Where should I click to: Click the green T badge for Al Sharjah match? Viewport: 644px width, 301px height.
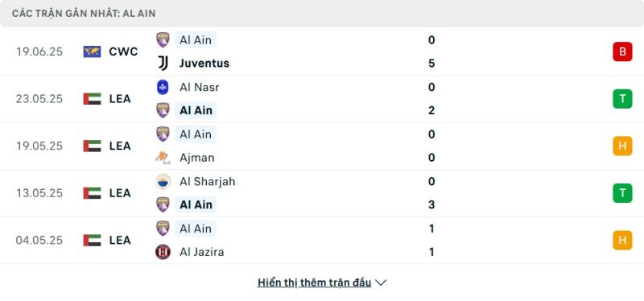(x=622, y=193)
